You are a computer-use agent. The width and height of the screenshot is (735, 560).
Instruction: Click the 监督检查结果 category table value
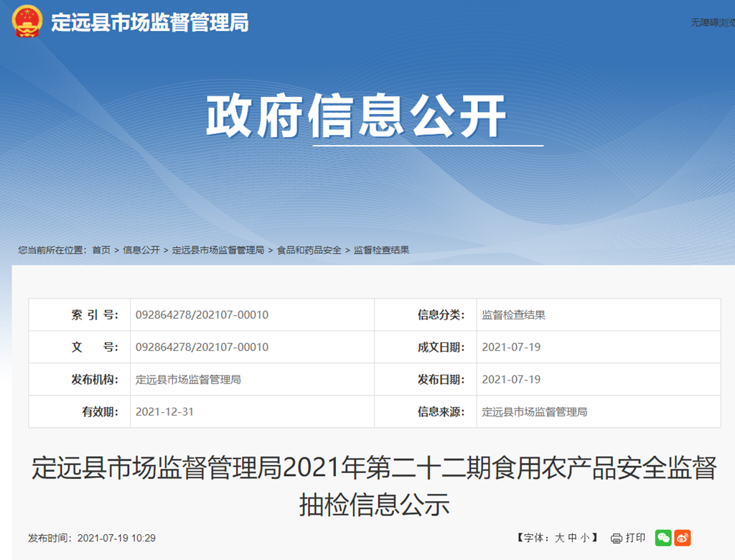[x=513, y=314]
